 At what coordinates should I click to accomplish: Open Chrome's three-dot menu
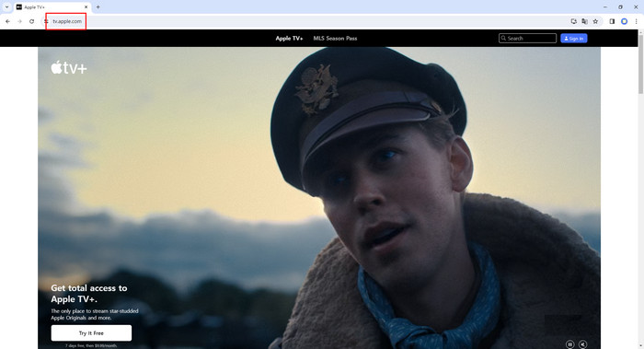[x=636, y=21]
